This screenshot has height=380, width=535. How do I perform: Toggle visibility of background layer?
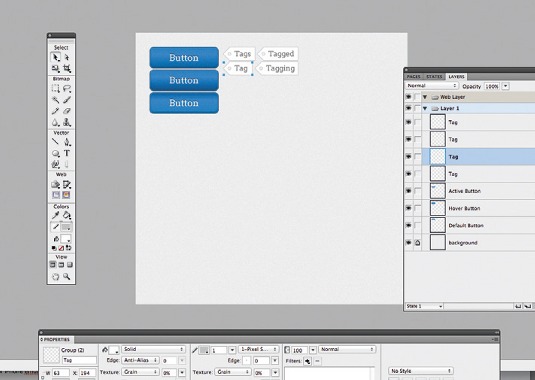click(408, 243)
